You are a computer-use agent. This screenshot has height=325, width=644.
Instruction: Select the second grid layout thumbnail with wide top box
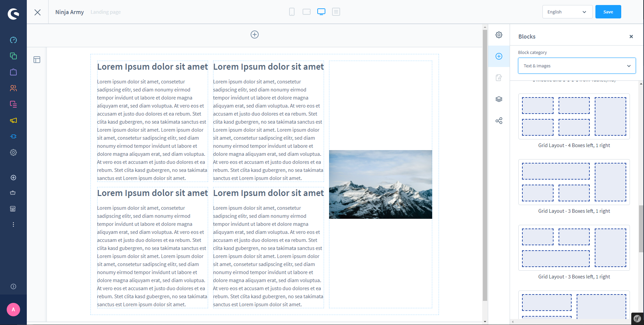(x=574, y=182)
